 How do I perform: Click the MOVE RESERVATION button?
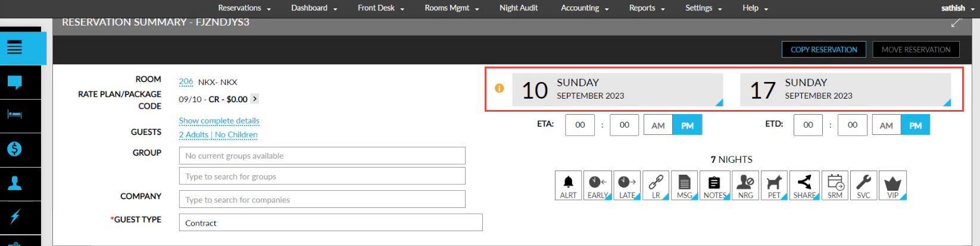pos(916,49)
